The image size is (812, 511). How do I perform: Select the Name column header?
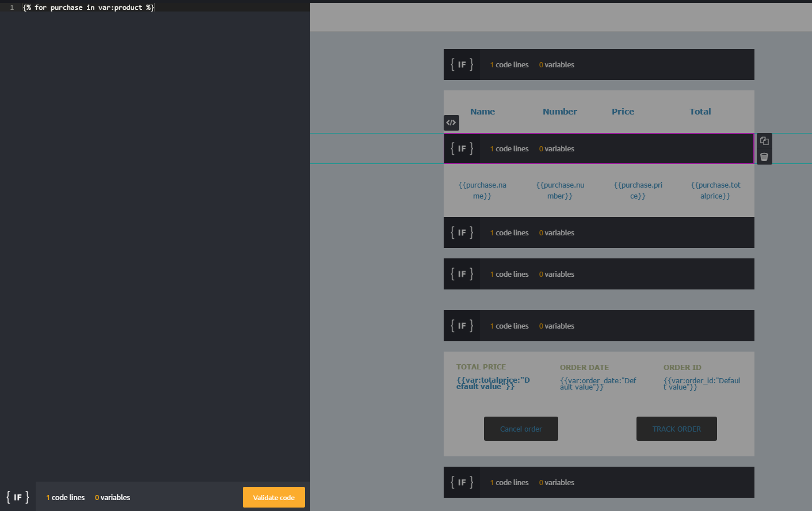[482, 112]
